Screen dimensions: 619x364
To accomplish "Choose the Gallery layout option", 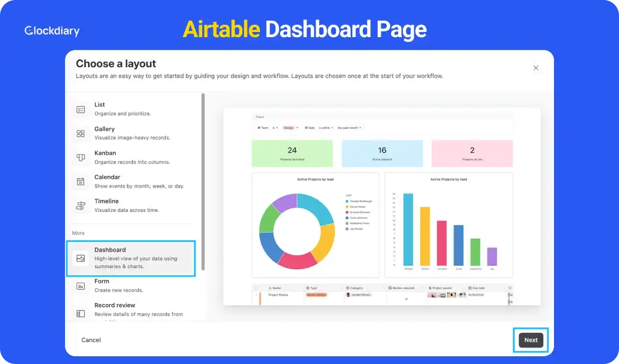I will (131, 133).
